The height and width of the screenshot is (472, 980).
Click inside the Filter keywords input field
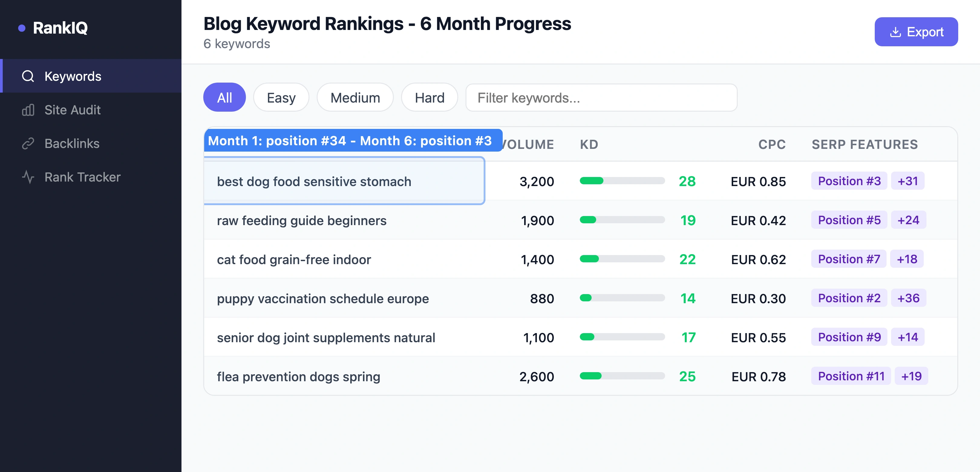point(601,98)
